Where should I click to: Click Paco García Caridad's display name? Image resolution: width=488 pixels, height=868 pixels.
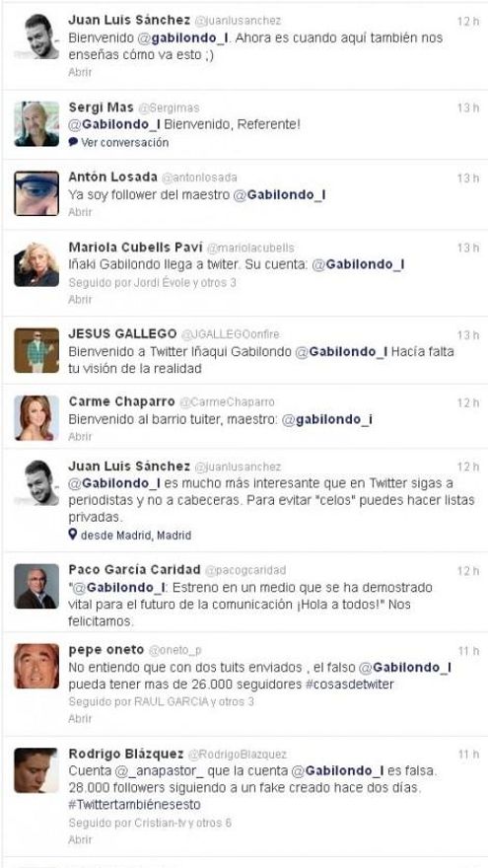(134, 570)
